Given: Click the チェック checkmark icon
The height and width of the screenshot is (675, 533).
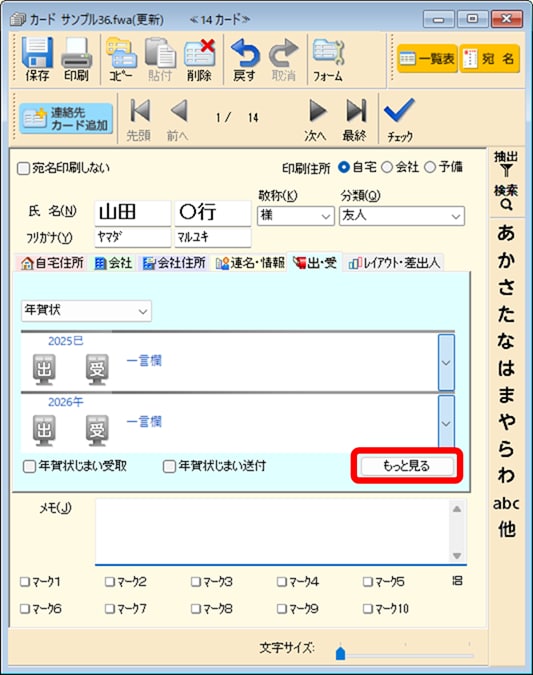Looking at the screenshot, I should (399, 111).
